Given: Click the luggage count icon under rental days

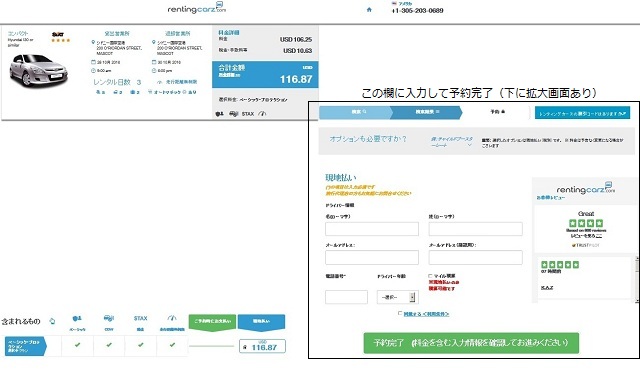Looking at the screenshot, I should click(x=133, y=92).
